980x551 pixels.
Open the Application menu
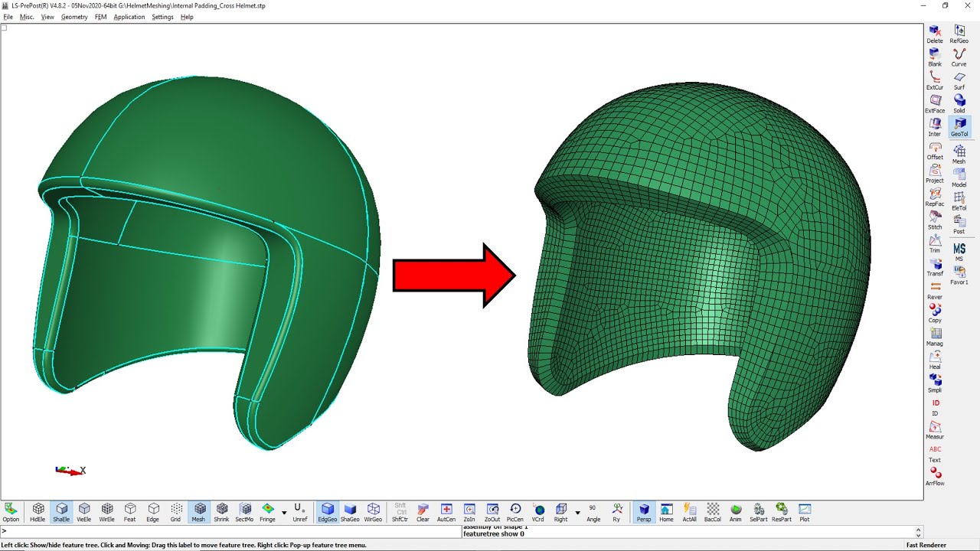coord(129,17)
